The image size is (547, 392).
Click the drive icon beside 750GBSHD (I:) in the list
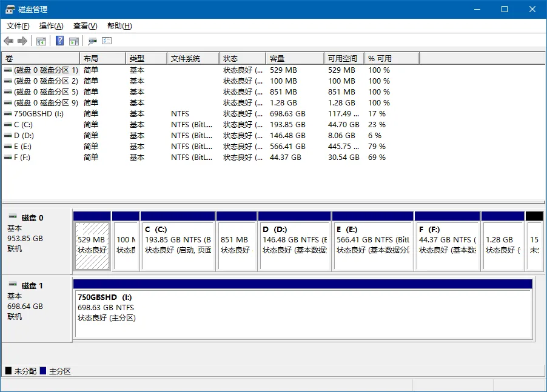8,114
